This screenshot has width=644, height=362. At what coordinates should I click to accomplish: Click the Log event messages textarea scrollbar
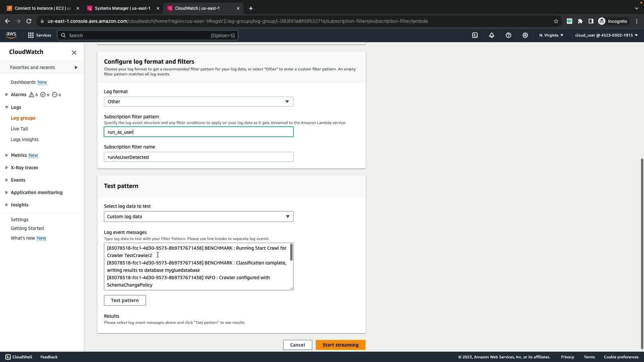(x=291, y=252)
